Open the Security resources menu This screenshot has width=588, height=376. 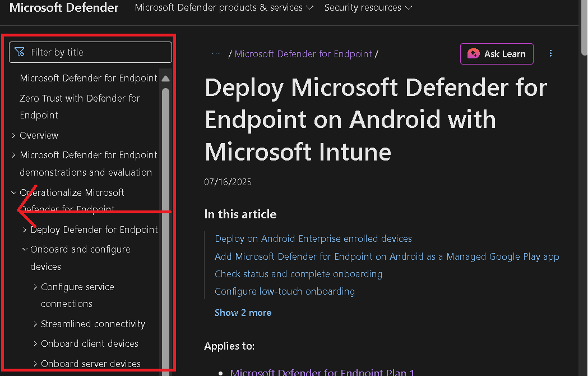click(x=368, y=7)
